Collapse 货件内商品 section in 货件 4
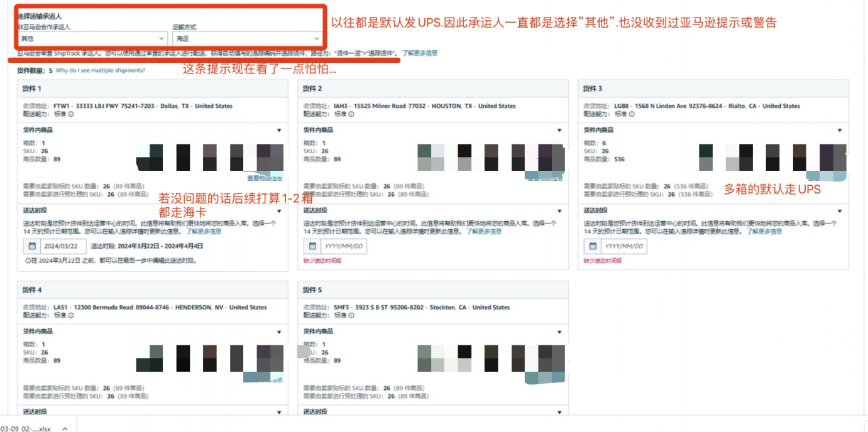868x432 pixels. point(279,332)
